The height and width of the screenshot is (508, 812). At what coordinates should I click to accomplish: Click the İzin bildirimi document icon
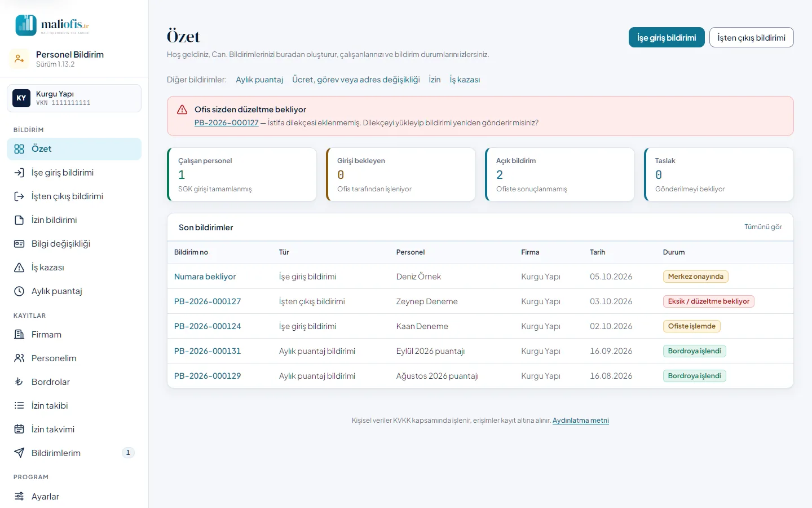click(19, 220)
